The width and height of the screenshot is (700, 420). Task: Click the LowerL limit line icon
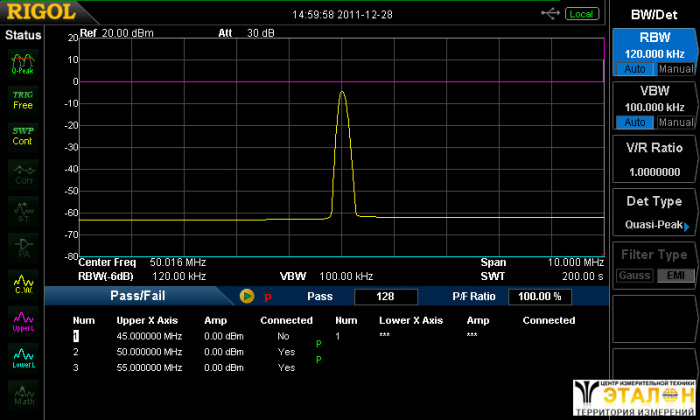click(22, 357)
